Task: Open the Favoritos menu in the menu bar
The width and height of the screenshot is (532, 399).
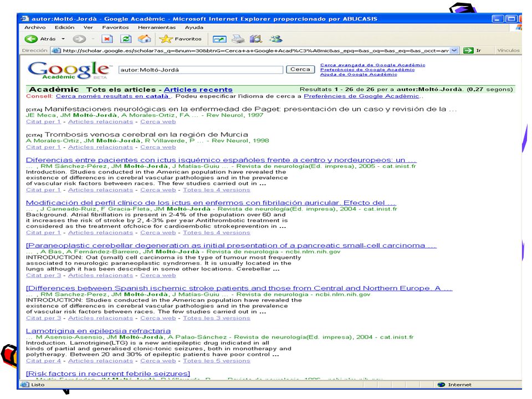Action: click(x=115, y=28)
